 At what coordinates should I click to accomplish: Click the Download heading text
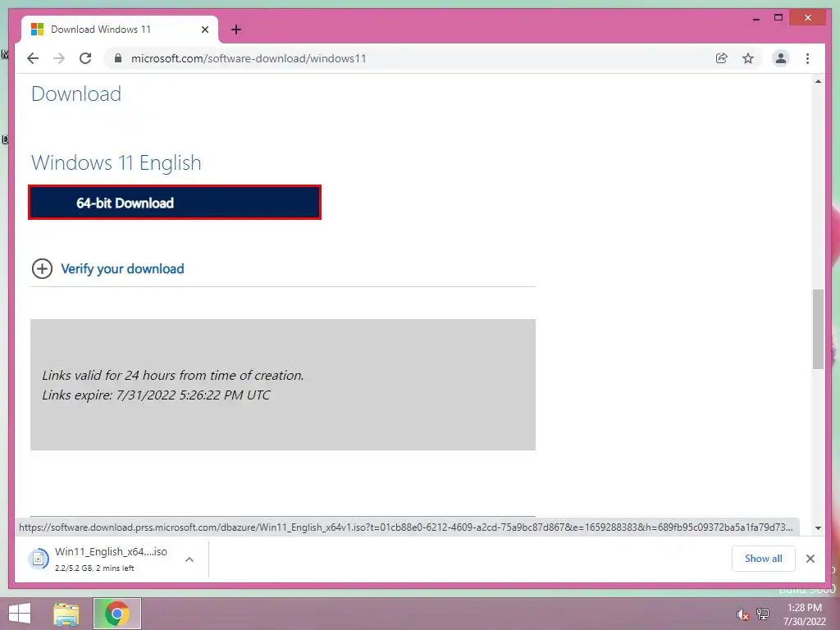click(76, 94)
